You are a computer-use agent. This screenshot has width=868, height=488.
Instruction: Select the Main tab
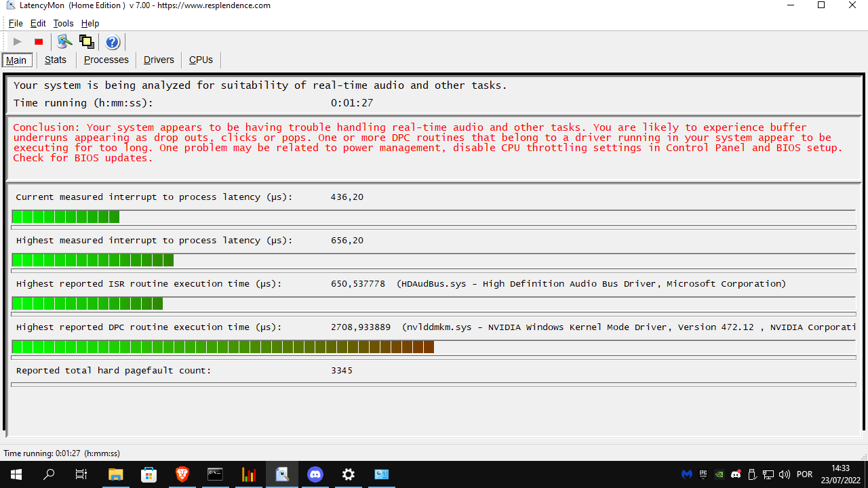16,60
